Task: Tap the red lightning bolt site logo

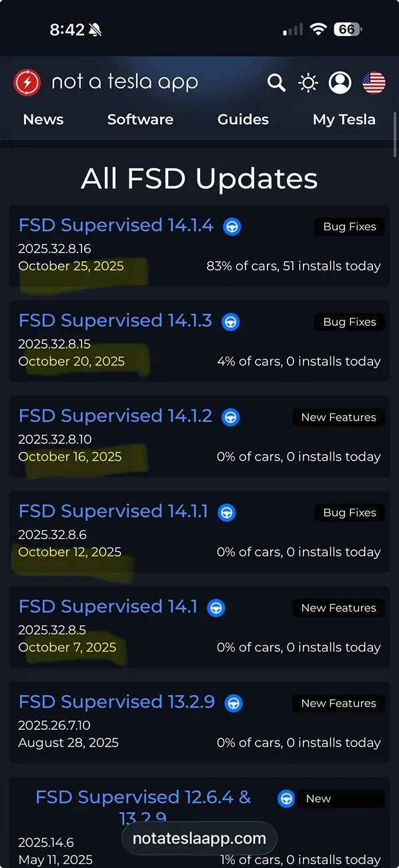Action: tap(27, 82)
